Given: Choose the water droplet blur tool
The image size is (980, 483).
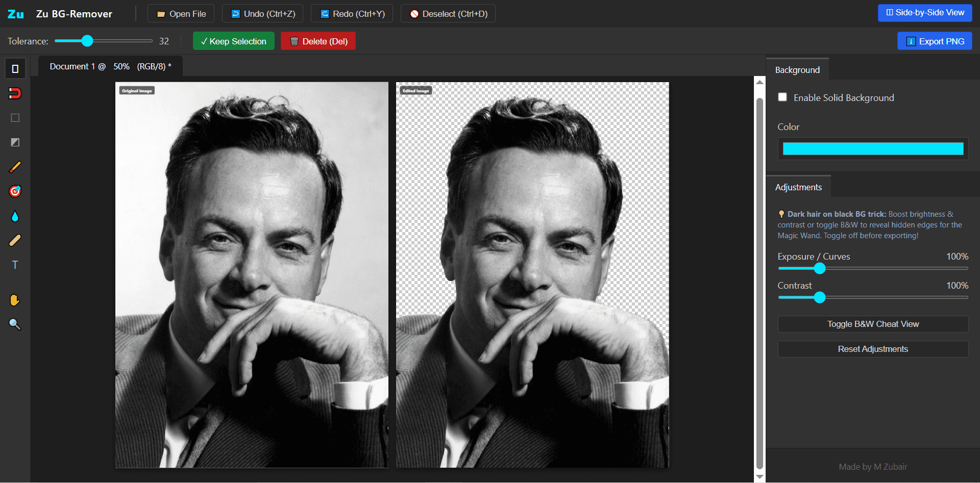Looking at the screenshot, I should (15, 216).
